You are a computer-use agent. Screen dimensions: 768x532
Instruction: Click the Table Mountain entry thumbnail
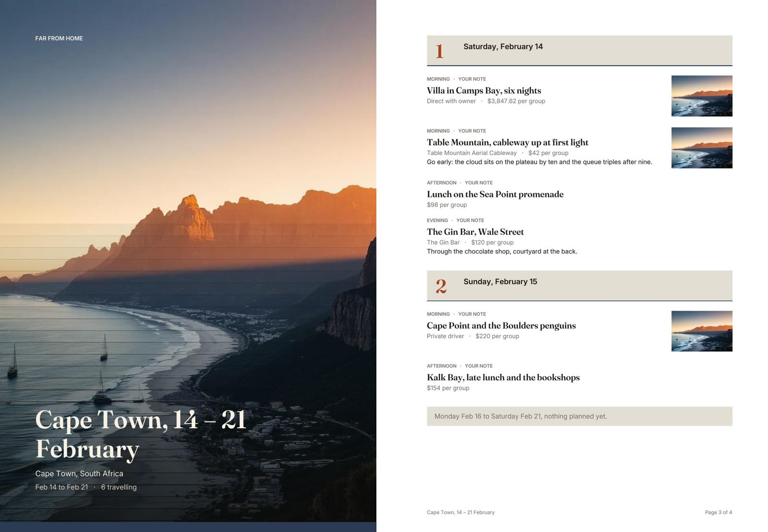[702, 148]
